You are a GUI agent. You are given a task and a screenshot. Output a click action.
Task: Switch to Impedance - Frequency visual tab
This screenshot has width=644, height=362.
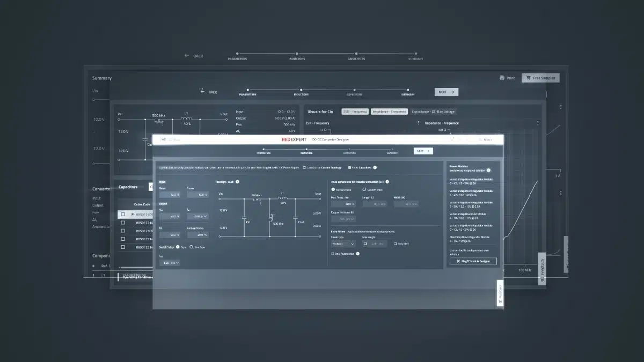click(389, 112)
